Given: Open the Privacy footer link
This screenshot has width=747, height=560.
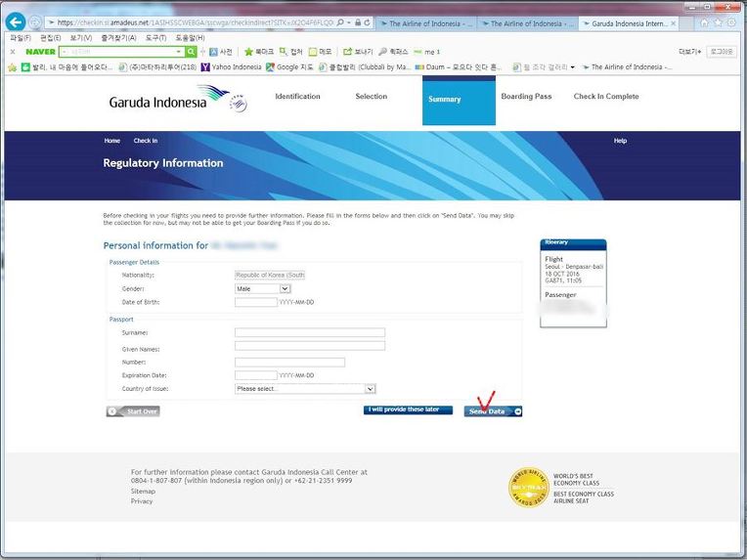Looking at the screenshot, I should (x=142, y=501).
